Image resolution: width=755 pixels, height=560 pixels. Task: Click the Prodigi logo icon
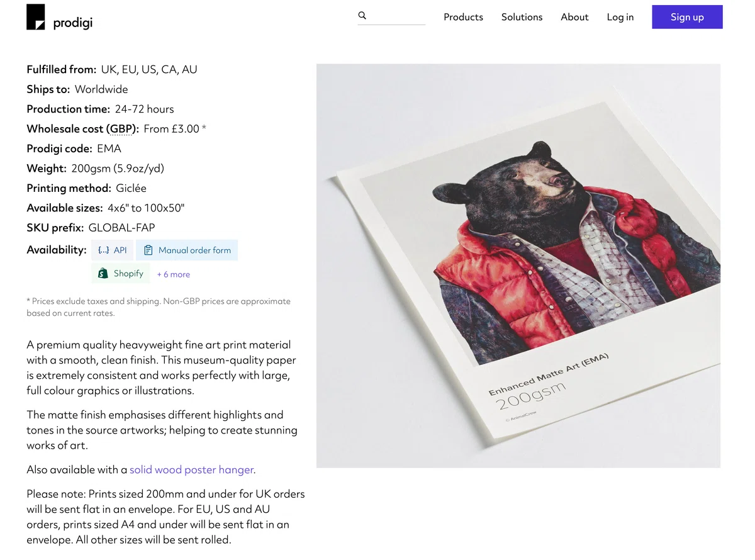coord(36,17)
